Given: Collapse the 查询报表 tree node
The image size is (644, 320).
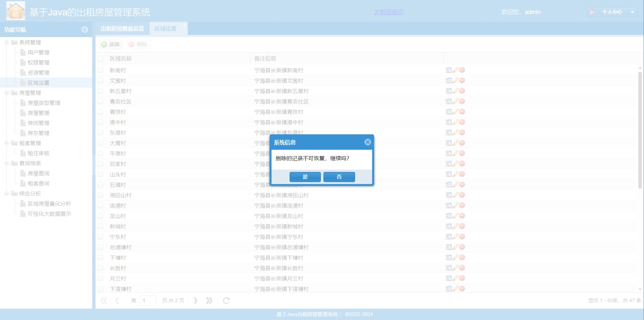Looking at the screenshot, I should pos(7,163).
